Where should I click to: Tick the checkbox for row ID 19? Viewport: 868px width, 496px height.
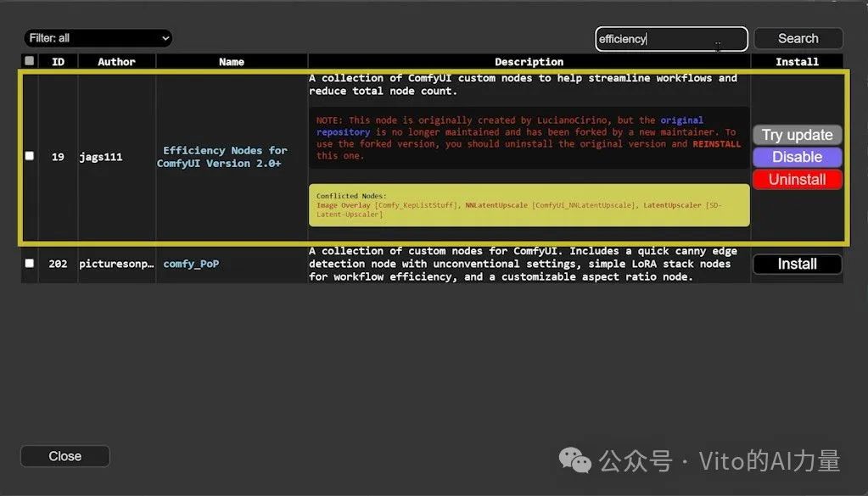(30, 156)
